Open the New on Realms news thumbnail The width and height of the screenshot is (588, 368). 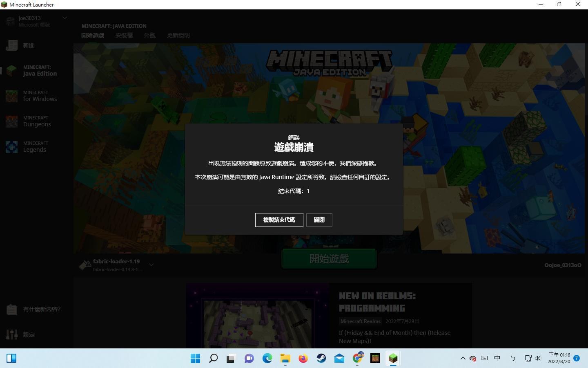[258, 316]
